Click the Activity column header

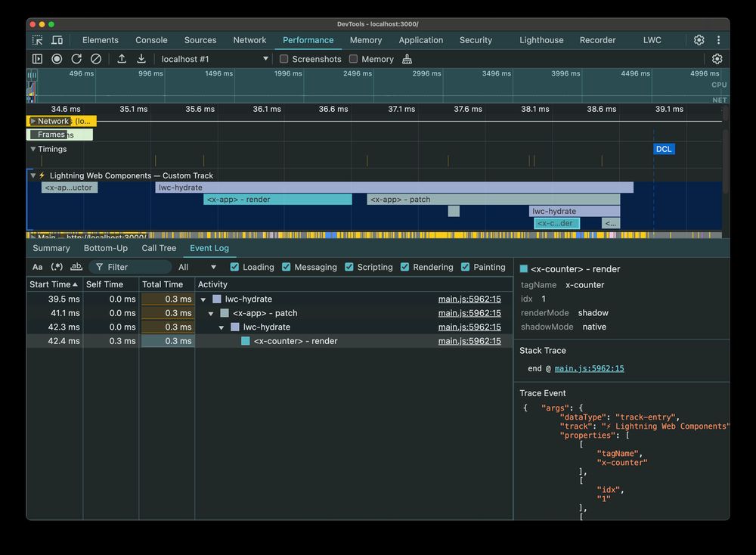(353, 284)
